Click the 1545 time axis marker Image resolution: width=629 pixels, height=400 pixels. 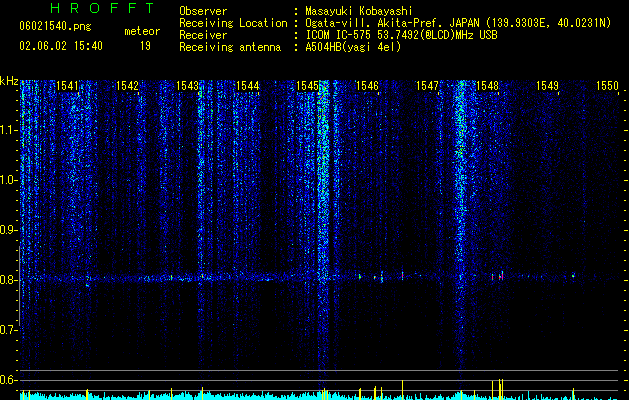(307, 86)
